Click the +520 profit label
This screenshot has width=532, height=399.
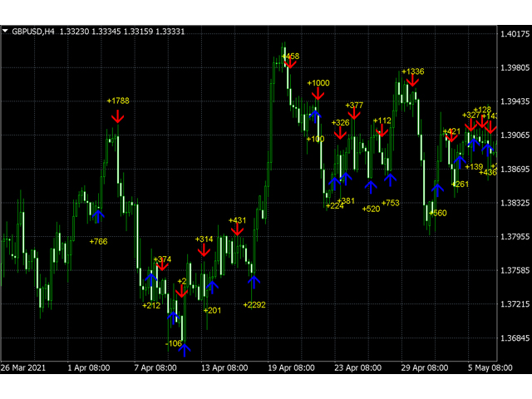point(372,209)
